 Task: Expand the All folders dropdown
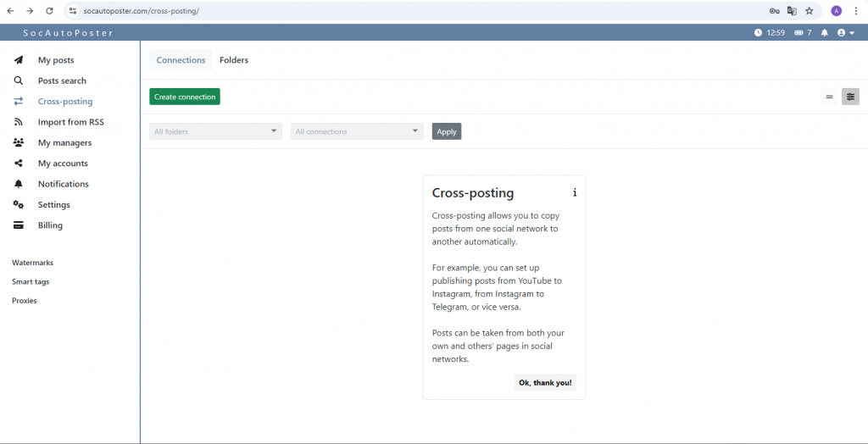[215, 131]
